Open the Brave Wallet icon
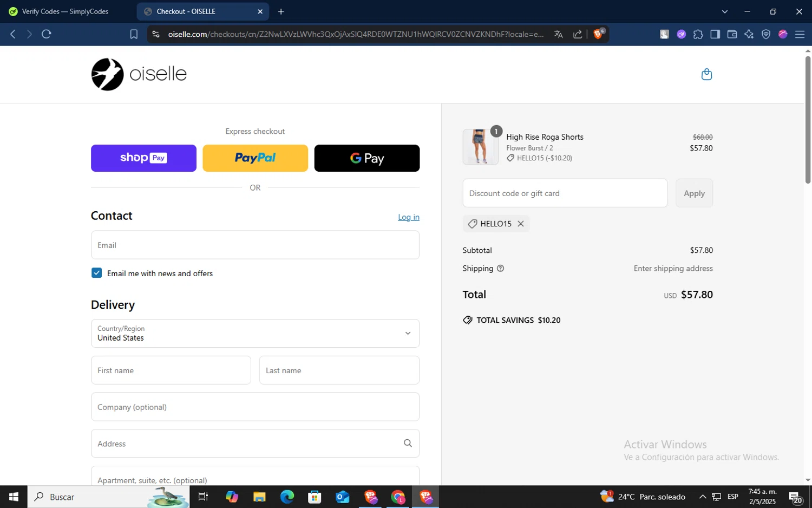The image size is (812, 508). tap(732, 34)
